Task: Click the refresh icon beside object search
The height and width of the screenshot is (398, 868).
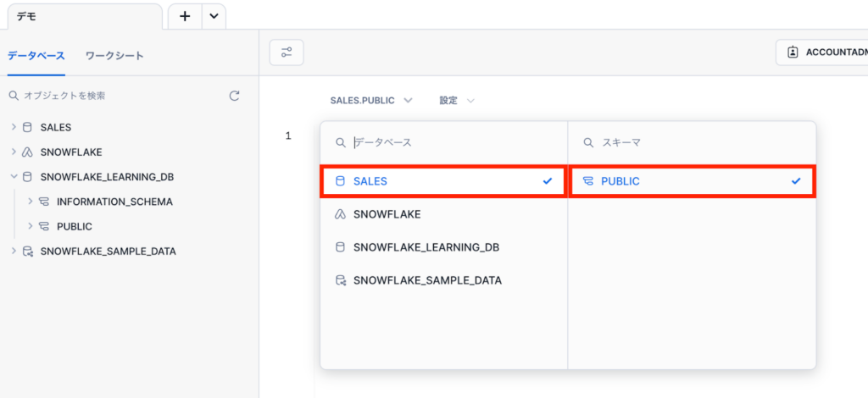Action: pos(235,97)
